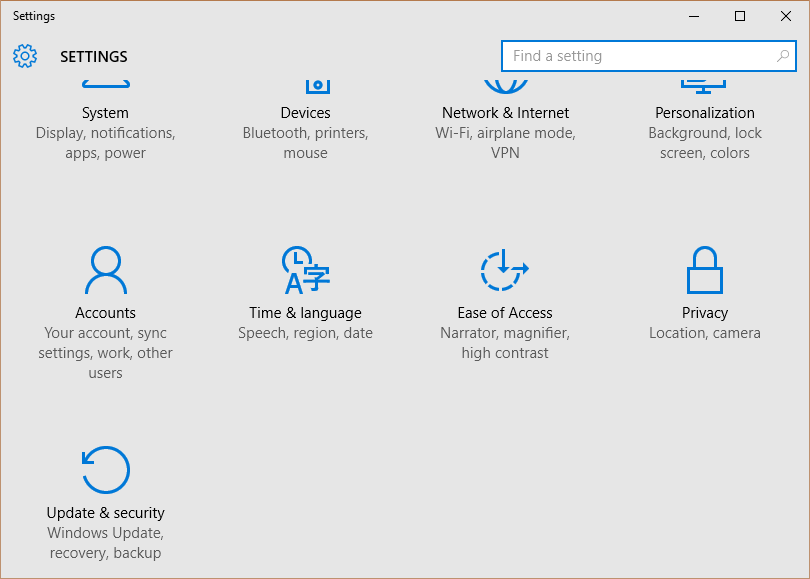Open the Personalization label
This screenshot has height=579, width=810.
[705, 113]
